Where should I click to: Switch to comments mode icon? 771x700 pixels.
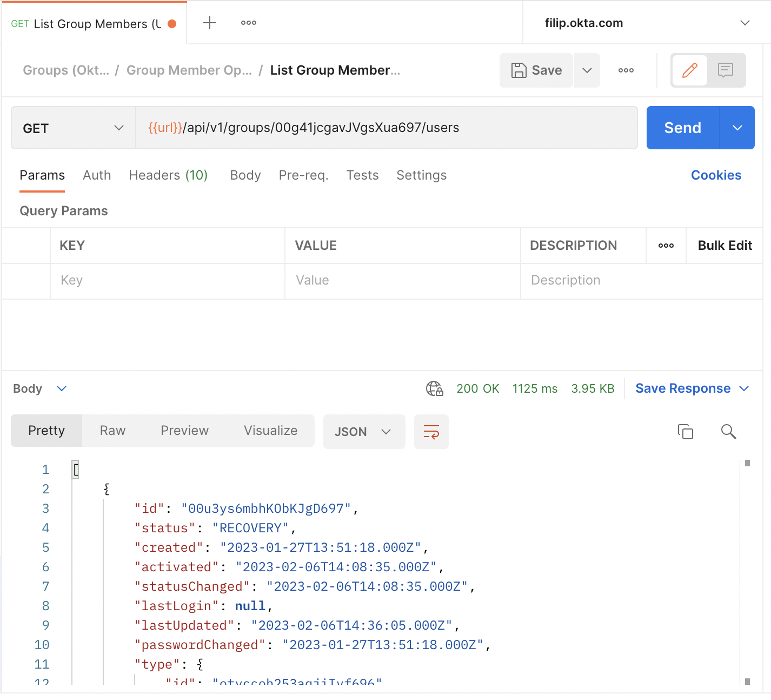725,70
